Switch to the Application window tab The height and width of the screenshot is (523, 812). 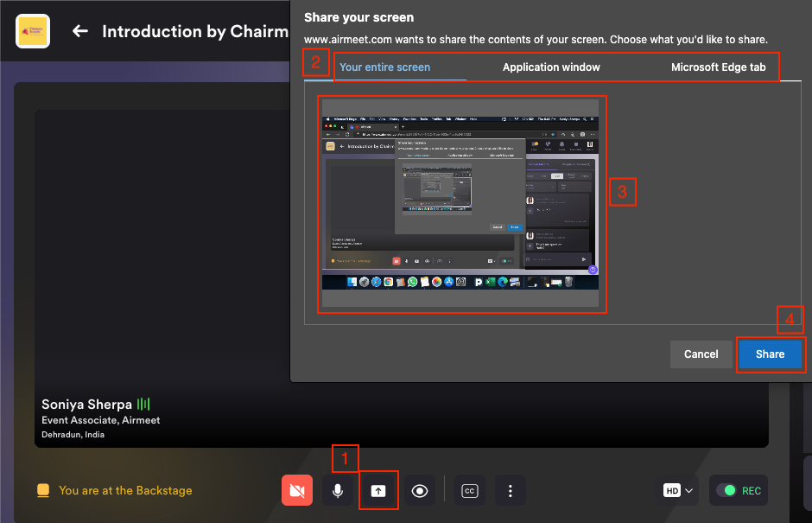551,67
